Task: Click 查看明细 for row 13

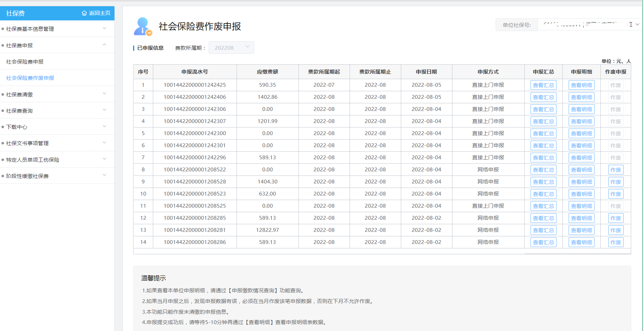Action: click(x=581, y=230)
